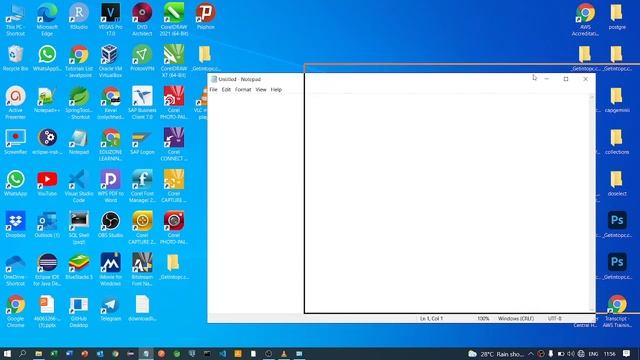
Task: Select the BlueStacks 5 desktop icon
Action: click(79, 267)
